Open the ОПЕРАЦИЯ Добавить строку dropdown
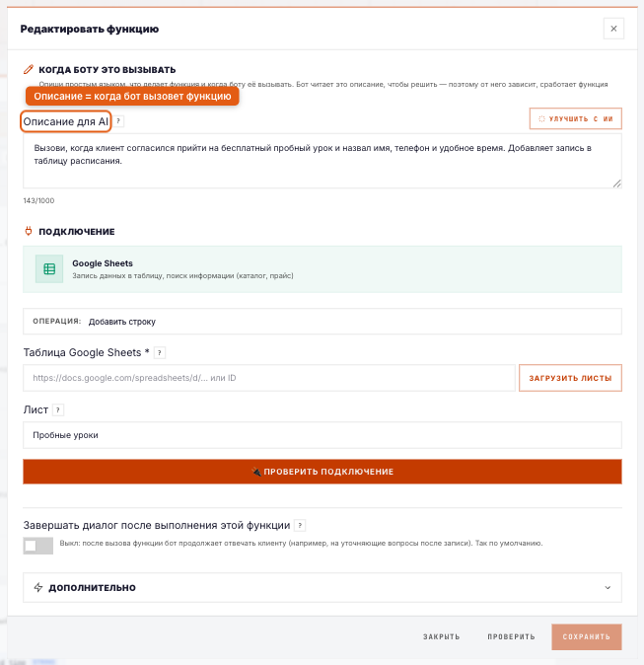The width and height of the screenshot is (644, 665). coord(322,322)
